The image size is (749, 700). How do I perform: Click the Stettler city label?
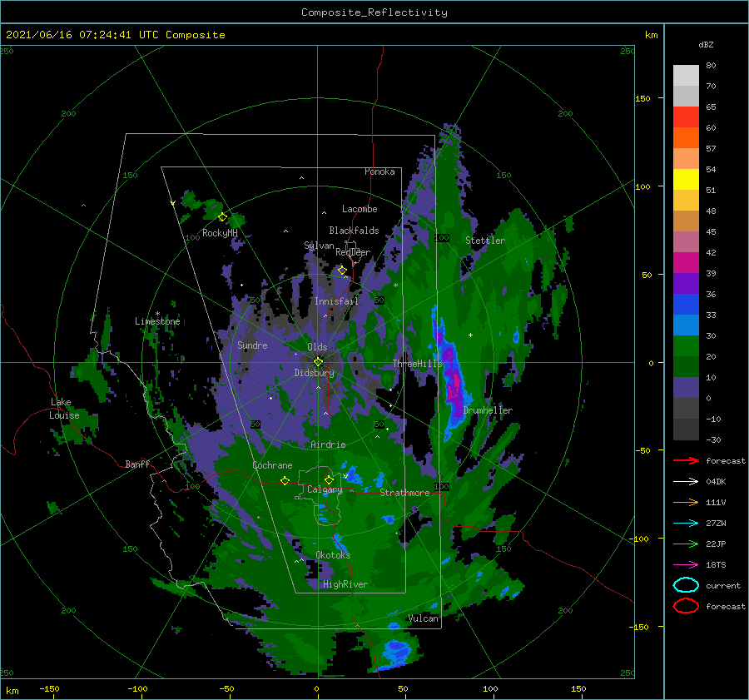pos(485,241)
